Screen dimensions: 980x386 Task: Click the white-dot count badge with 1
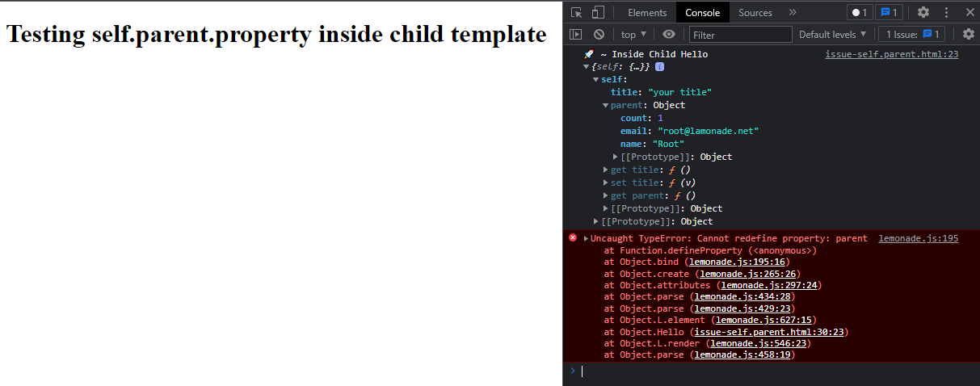(859, 12)
